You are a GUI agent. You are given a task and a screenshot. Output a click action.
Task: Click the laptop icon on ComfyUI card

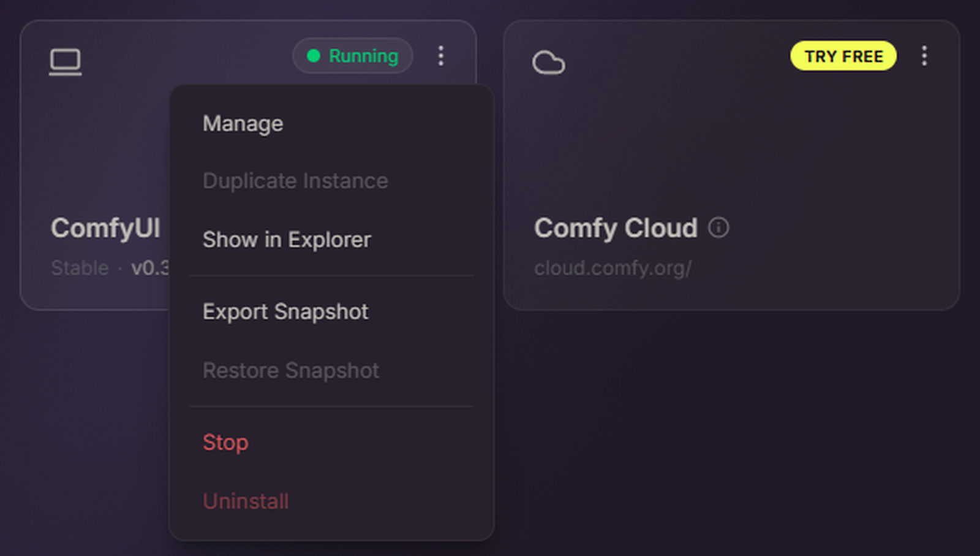click(65, 62)
